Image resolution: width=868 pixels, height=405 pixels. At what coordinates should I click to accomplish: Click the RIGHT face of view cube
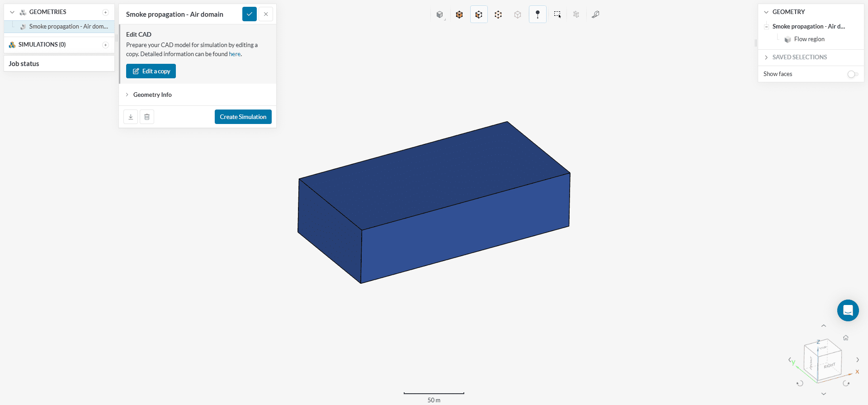pos(830,365)
